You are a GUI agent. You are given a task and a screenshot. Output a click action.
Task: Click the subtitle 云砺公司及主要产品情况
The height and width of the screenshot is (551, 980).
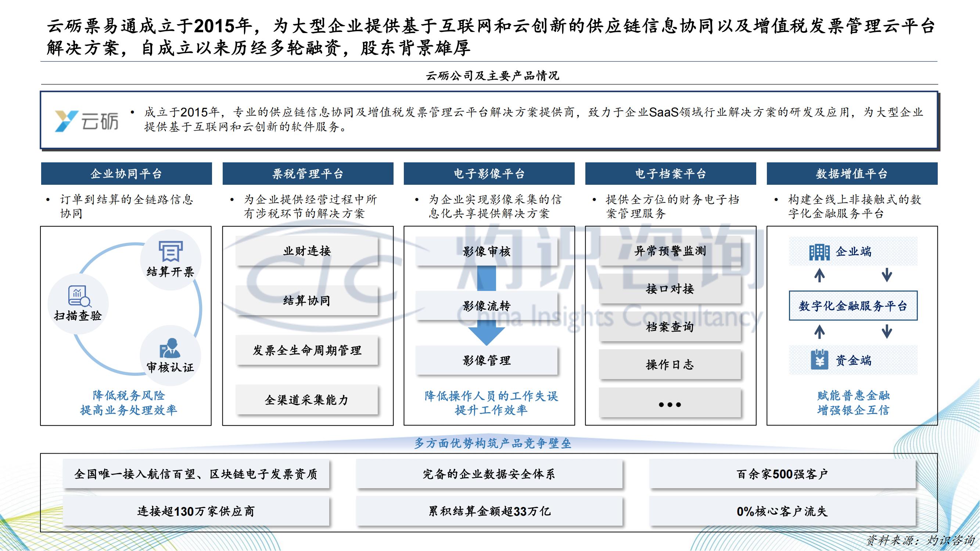(492, 76)
